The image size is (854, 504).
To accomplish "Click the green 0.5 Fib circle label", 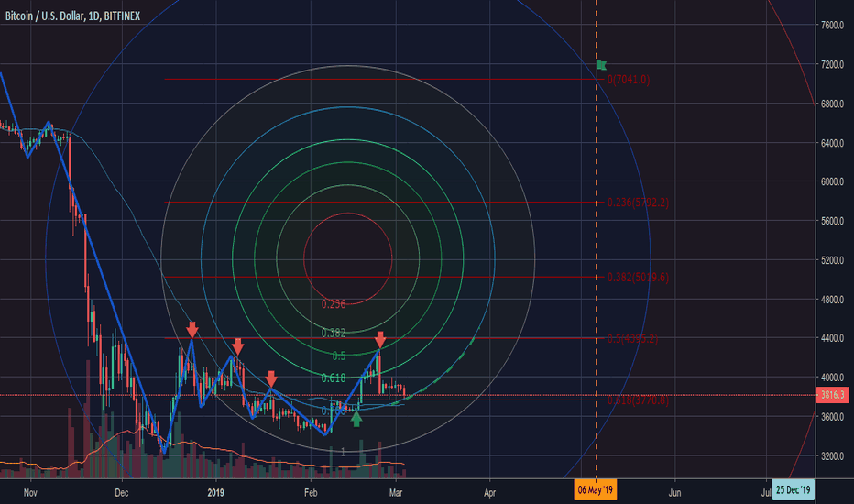I will click(x=339, y=356).
